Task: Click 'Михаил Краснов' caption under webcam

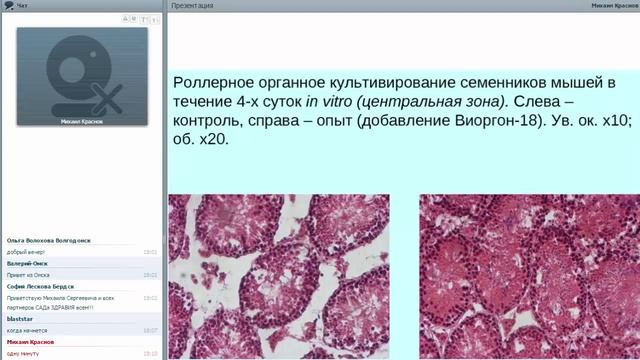Action: point(82,121)
